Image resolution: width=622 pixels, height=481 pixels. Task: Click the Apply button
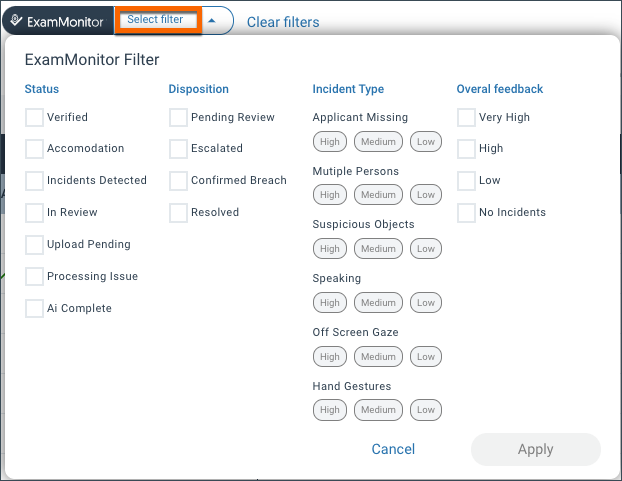pyautogui.click(x=536, y=449)
